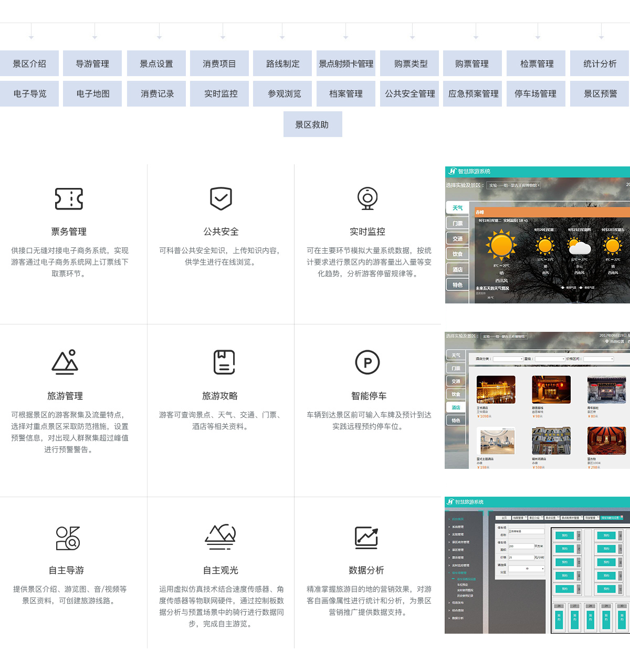Screen dimensions: 630x672
Task: Select 饮食 tab in the hotel screenshot
Action: point(456,394)
